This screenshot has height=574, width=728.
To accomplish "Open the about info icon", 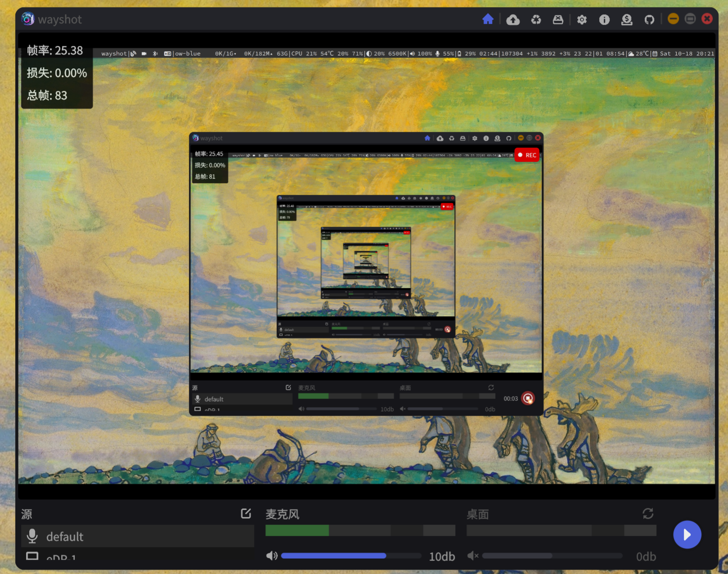I will point(604,19).
